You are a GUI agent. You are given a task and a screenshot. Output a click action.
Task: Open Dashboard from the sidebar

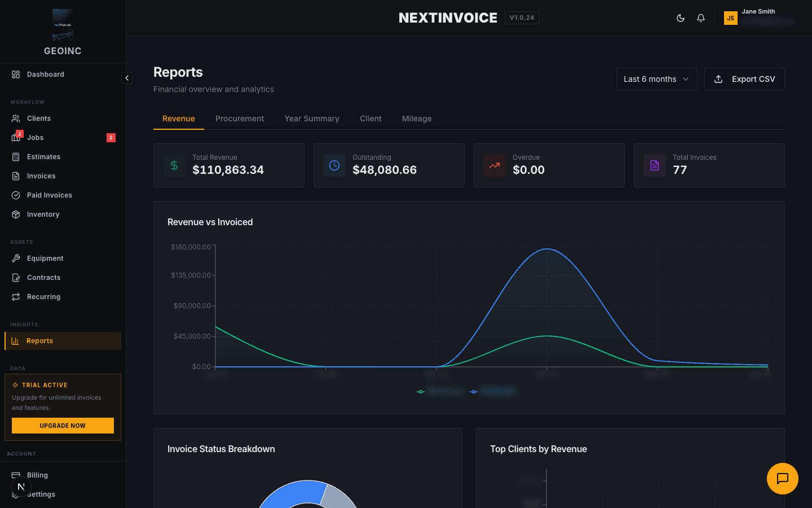click(63, 75)
